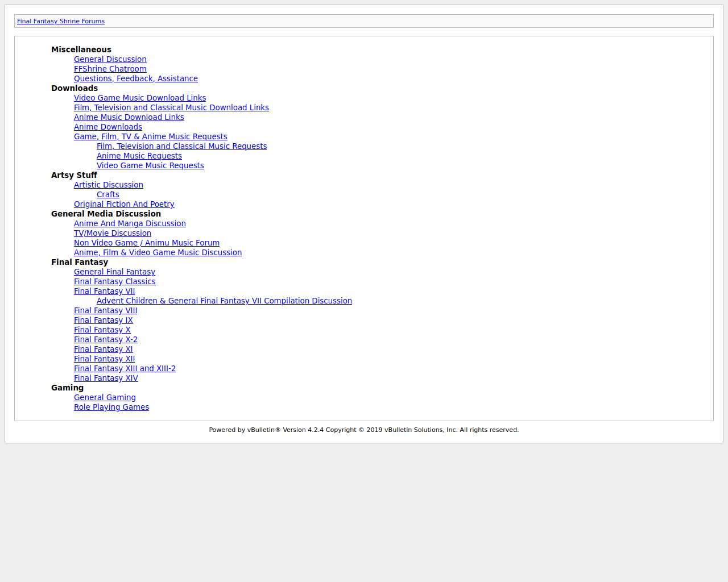Go to Anime Music Requests subforum
Viewport: 728px width, 582px height.
(x=139, y=156)
